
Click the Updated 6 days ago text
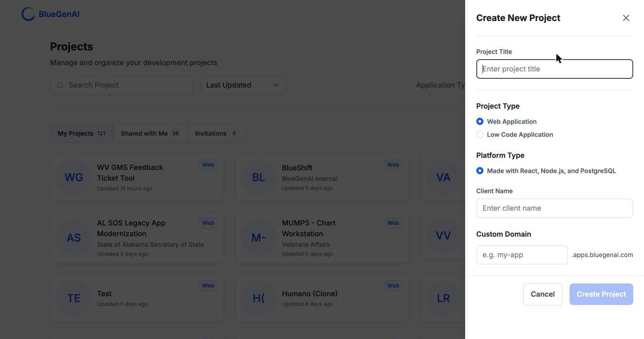coord(307,304)
